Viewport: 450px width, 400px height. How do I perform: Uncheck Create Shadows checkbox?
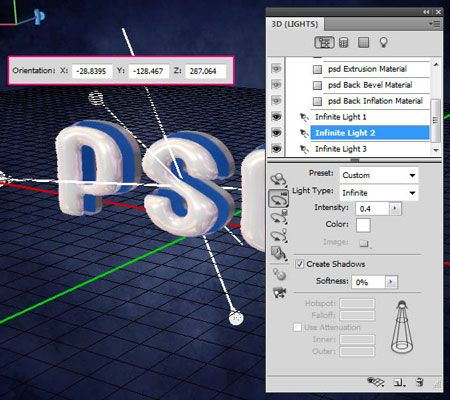tap(299, 264)
